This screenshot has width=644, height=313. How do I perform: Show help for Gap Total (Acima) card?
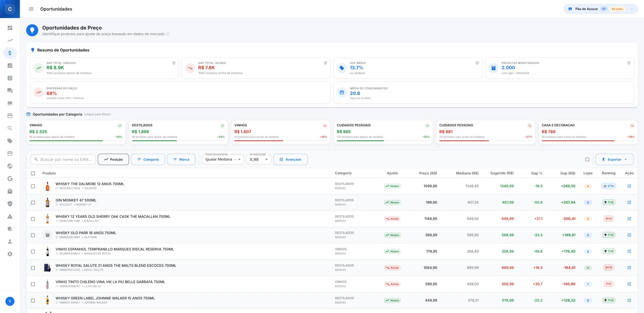point(325,63)
